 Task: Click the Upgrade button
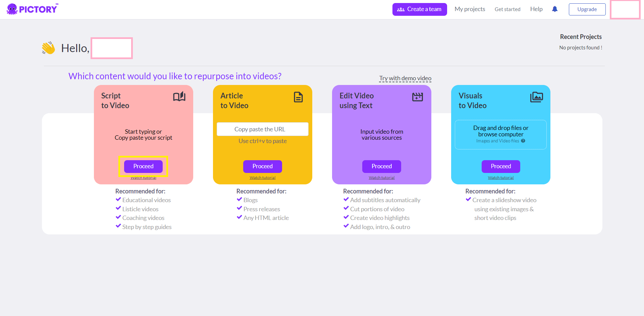[587, 9]
